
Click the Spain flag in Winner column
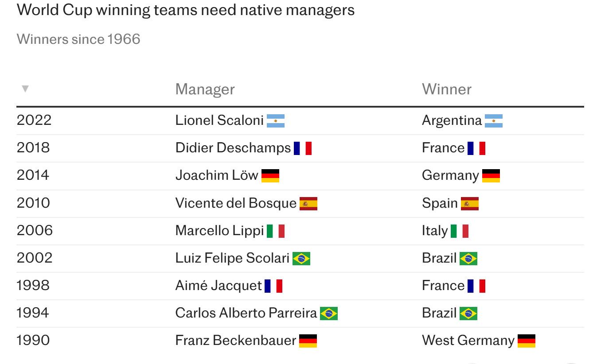(470, 204)
